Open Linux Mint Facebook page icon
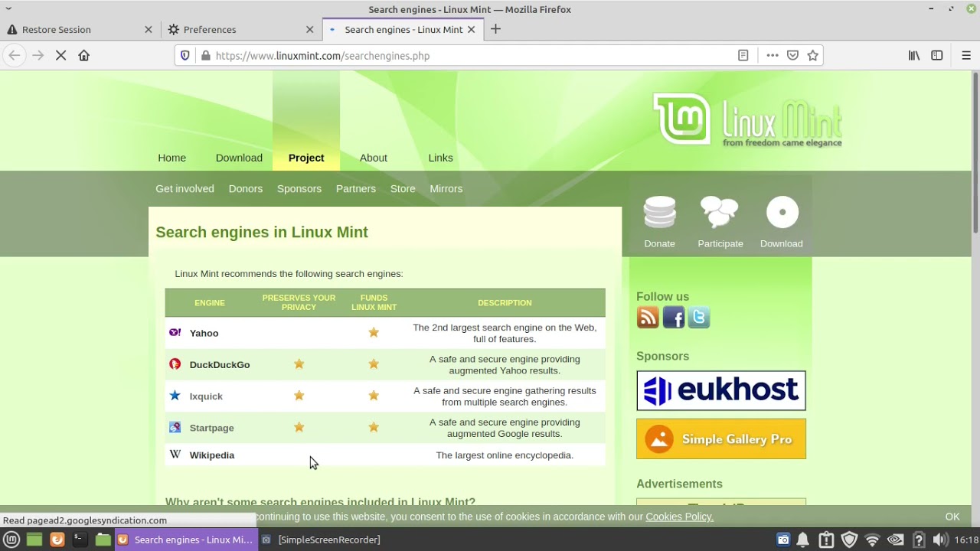The width and height of the screenshot is (980, 551). (x=674, y=318)
